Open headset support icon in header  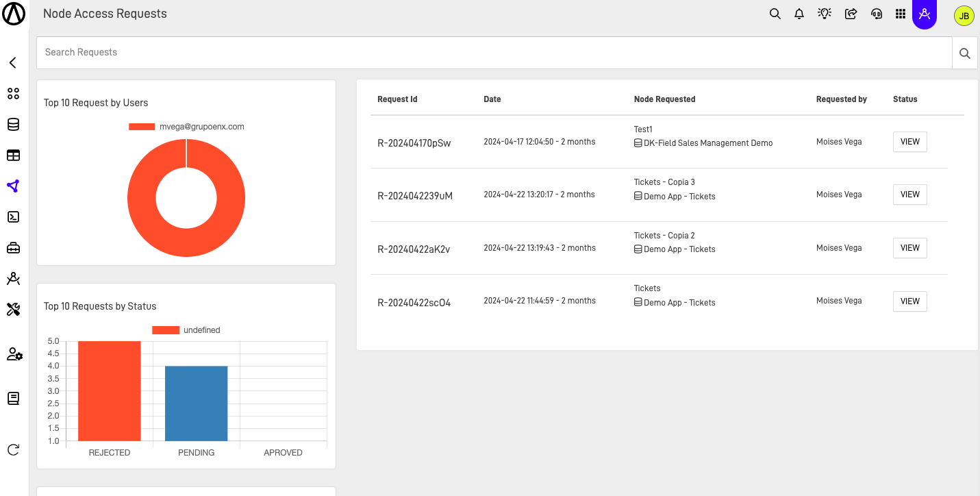[877, 14]
